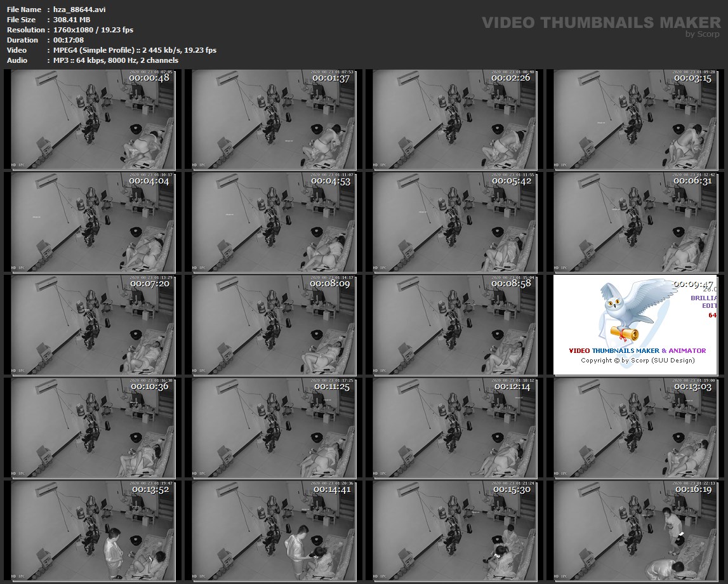Select the resolution value 1760x1080 / 19.23 fps
Viewport: 728px width, 584px height.
[93, 30]
